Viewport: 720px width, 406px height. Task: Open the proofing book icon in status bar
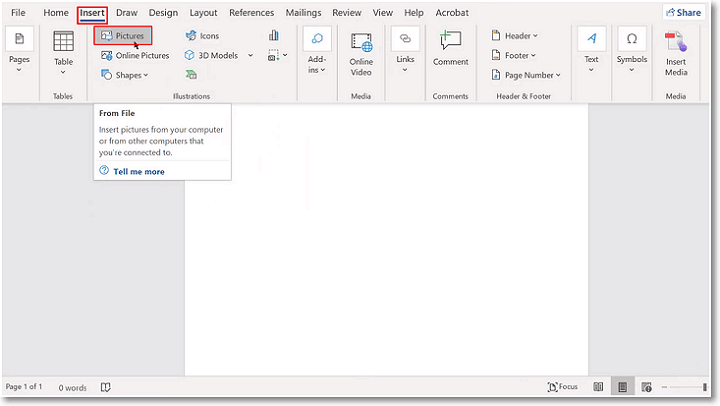point(106,387)
